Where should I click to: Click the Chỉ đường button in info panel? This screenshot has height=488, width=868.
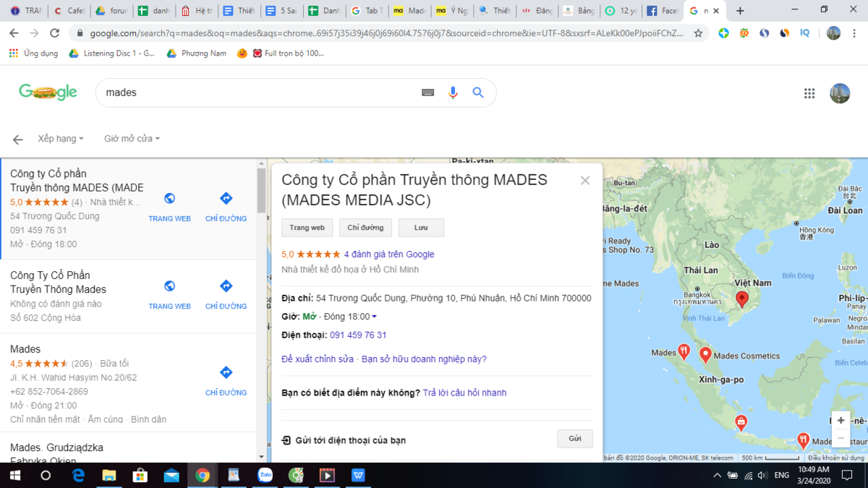click(x=365, y=228)
